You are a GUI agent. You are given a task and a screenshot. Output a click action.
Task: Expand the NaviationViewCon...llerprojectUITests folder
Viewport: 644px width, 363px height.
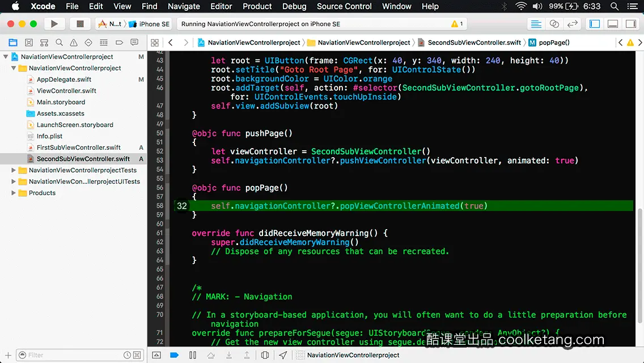14,181
